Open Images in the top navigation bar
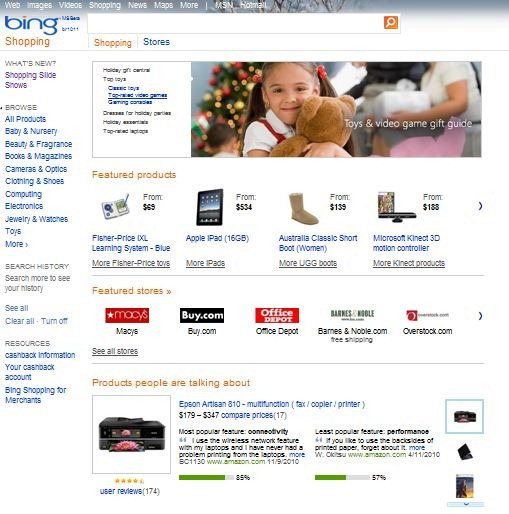 click(39, 5)
